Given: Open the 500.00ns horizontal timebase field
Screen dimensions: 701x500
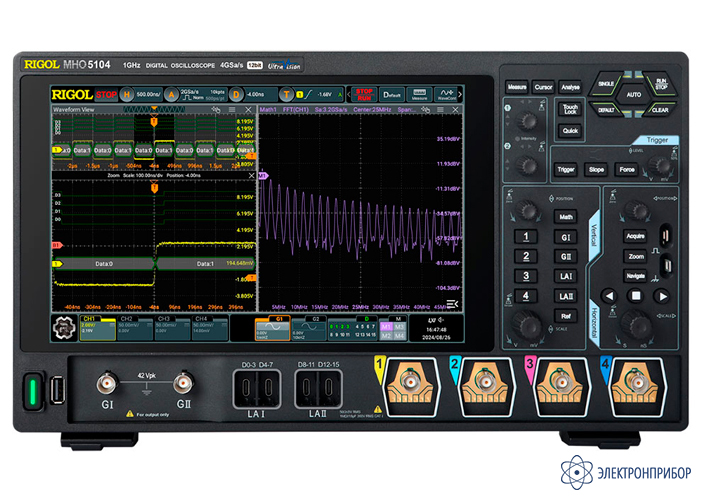Looking at the screenshot, I should (x=148, y=94).
